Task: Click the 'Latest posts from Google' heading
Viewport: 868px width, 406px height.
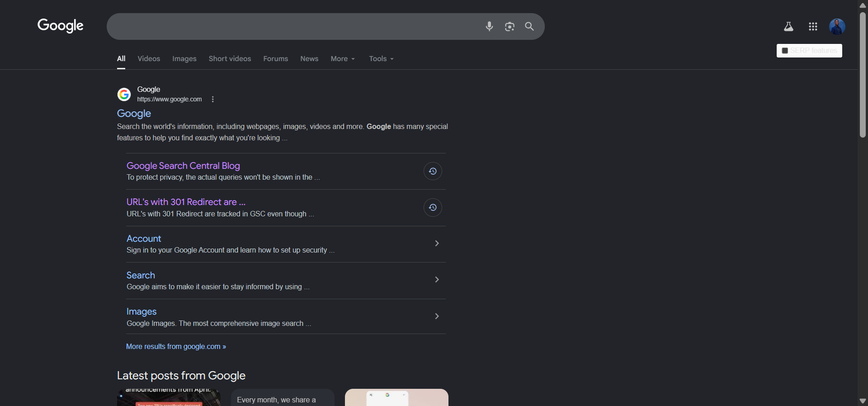Action: coord(181,376)
